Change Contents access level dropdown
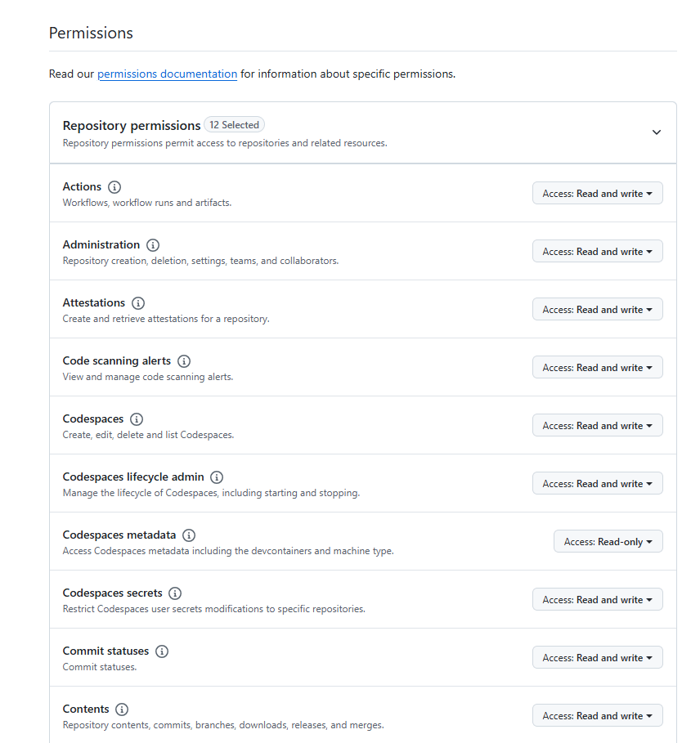Image resolution: width=700 pixels, height=743 pixels. (x=597, y=715)
